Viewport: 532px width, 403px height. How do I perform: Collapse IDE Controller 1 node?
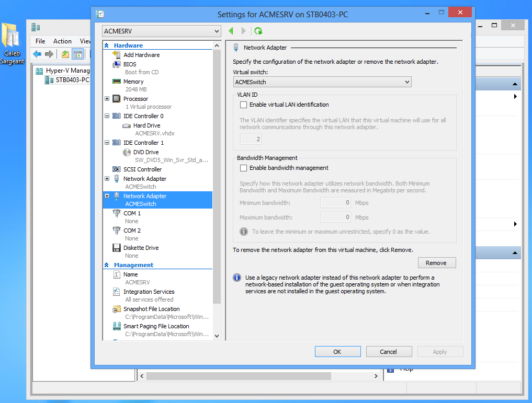(x=107, y=143)
